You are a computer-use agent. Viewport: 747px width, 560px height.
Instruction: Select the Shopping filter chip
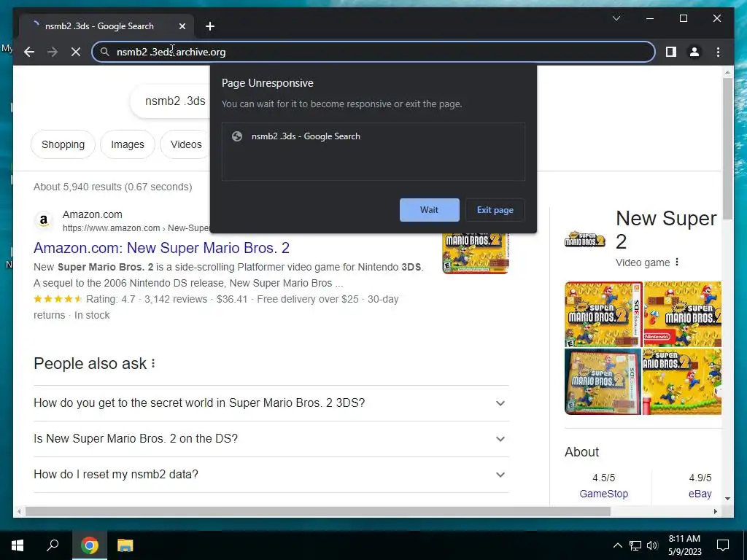click(63, 144)
